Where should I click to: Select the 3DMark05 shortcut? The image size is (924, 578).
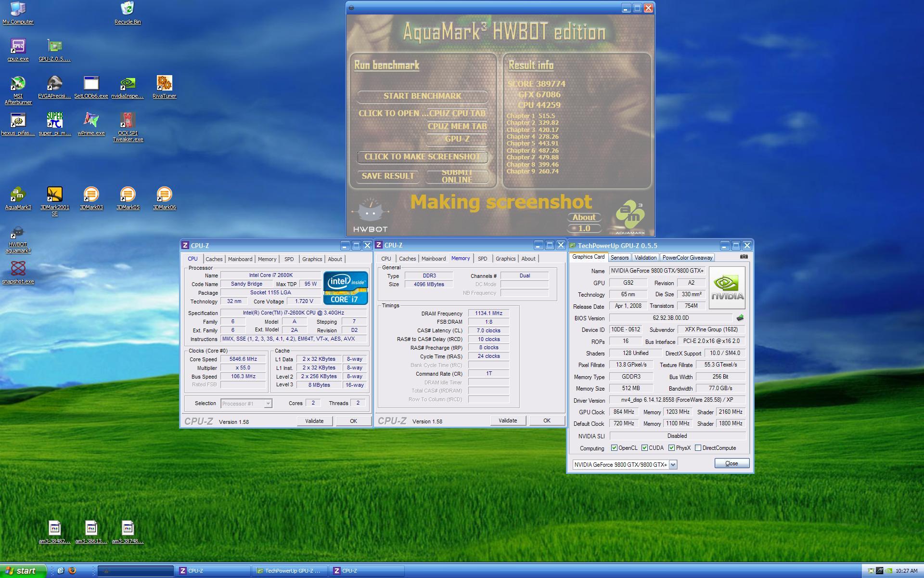click(128, 198)
